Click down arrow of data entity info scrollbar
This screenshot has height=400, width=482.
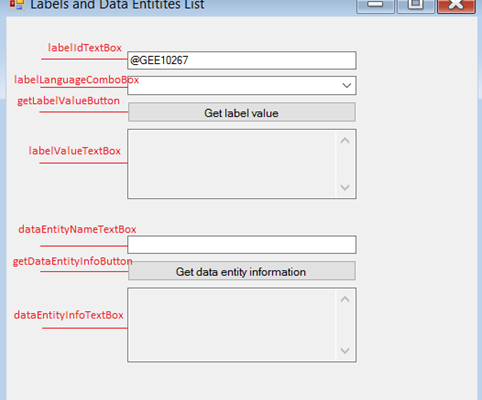[345, 351]
